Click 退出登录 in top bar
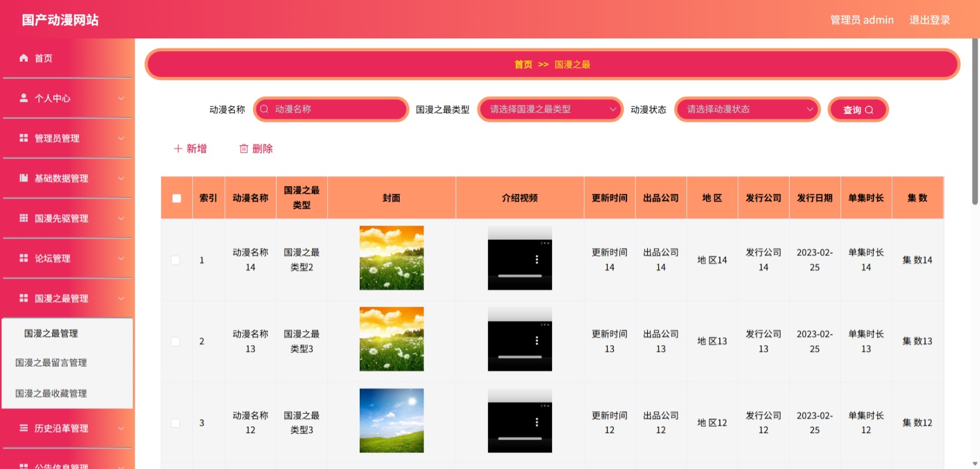 click(929, 20)
